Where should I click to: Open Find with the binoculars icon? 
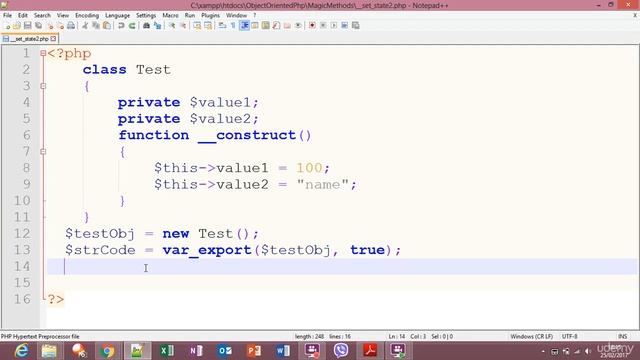pyautogui.click(x=146, y=26)
